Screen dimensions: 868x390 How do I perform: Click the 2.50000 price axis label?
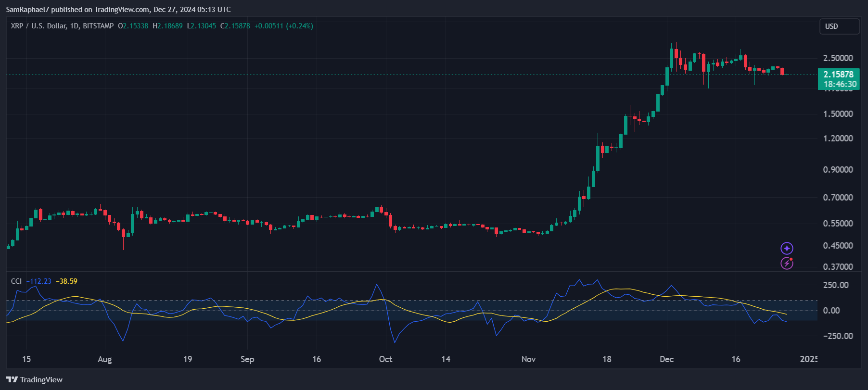click(838, 58)
